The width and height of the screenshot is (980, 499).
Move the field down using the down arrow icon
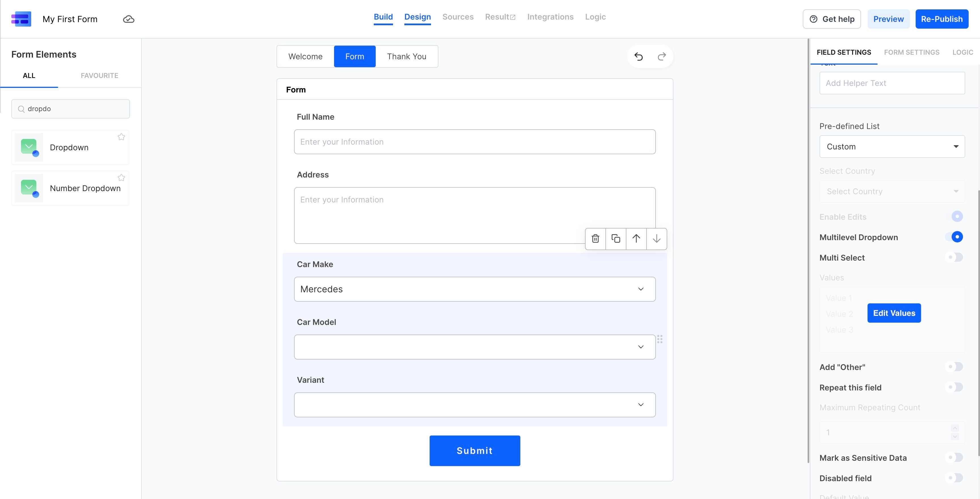[657, 239]
